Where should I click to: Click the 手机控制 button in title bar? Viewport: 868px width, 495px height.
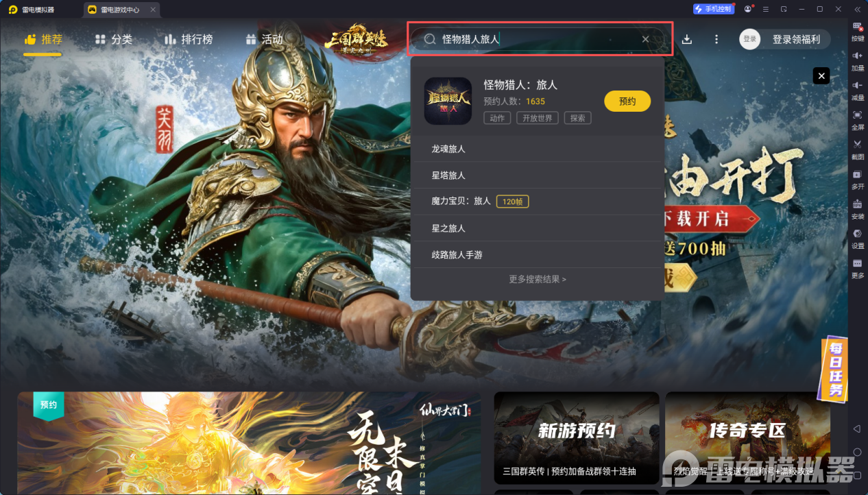click(x=713, y=9)
